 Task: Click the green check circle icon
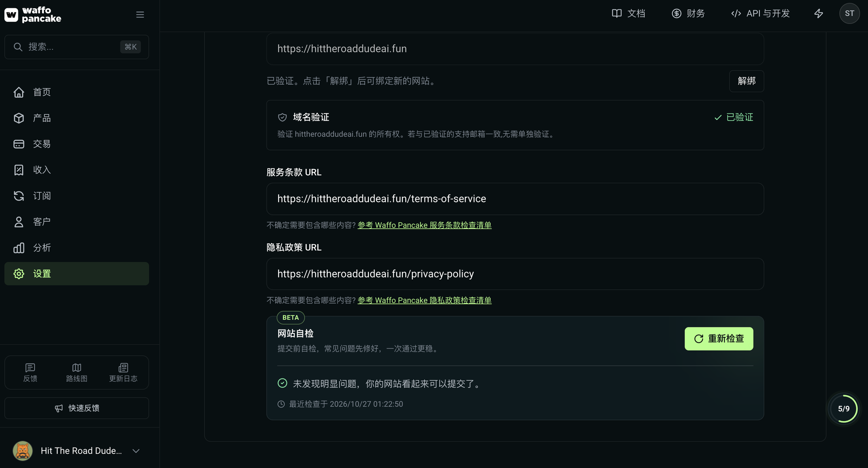coord(283,383)
